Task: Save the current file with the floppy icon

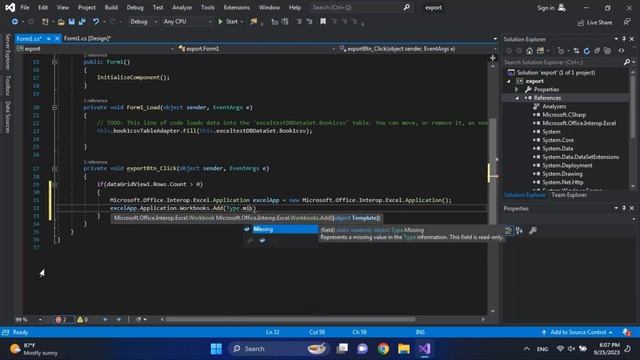Action: (71, 22)
